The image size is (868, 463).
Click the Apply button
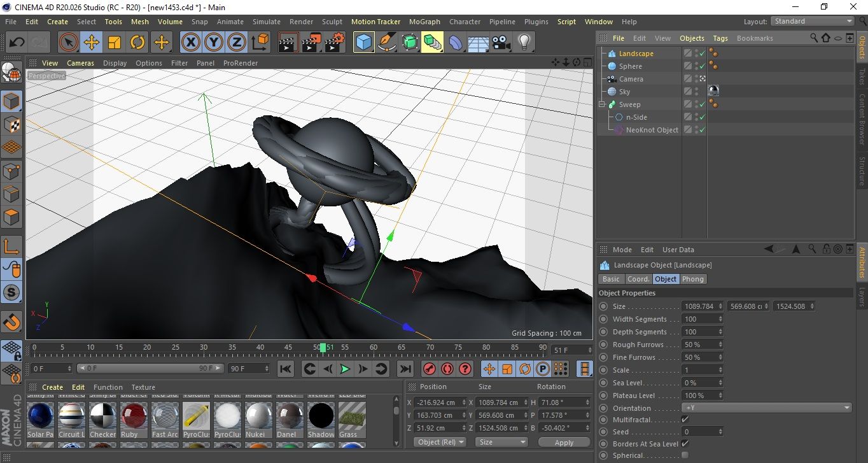click(564, 442)
